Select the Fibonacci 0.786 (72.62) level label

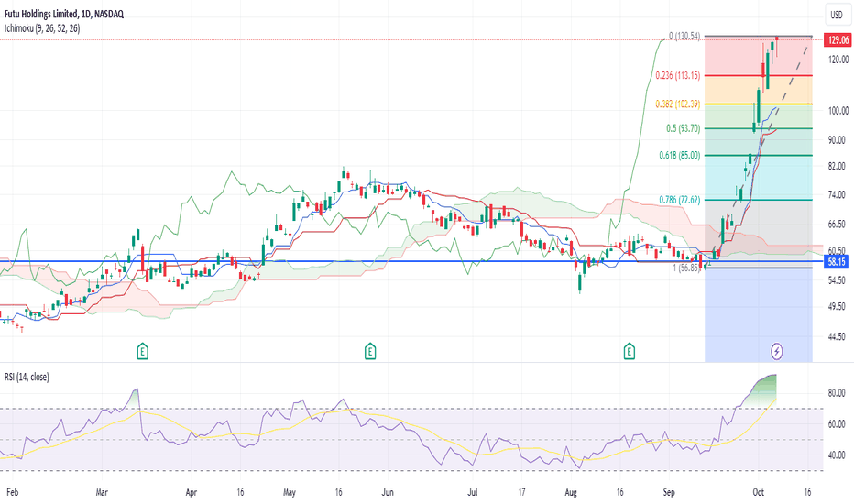[x=680, y=200]
